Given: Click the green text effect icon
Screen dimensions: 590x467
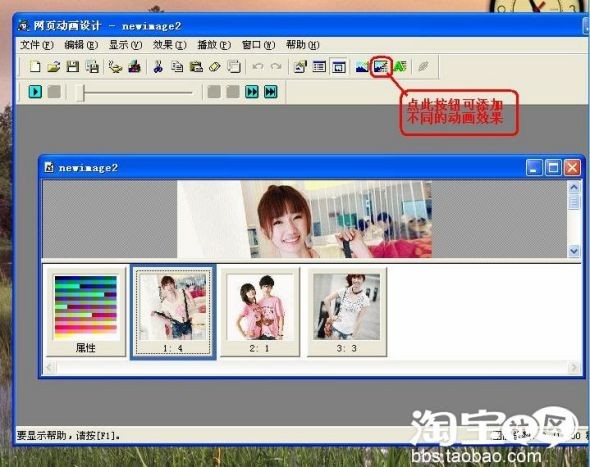Looking at the screenshot, I should 400,67.
